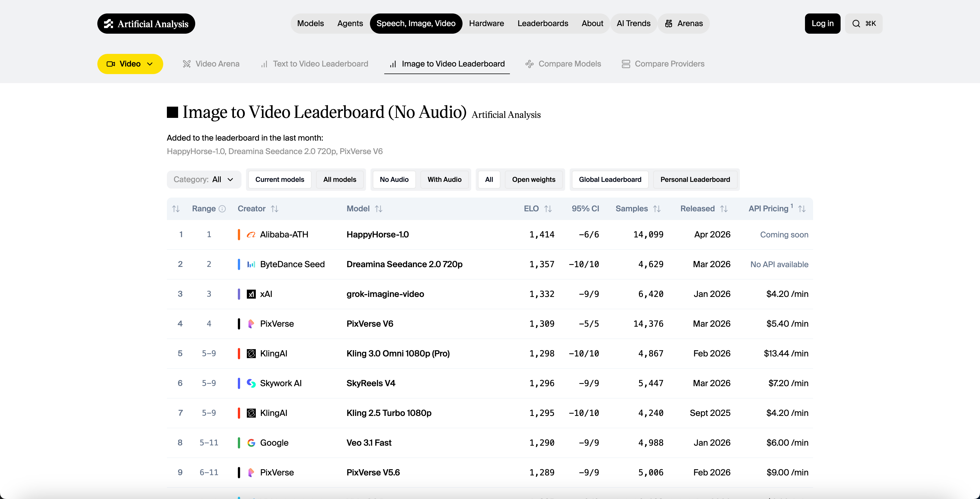Toggle the With Audio filter
The image size is (980, 499).
[444, 179]
